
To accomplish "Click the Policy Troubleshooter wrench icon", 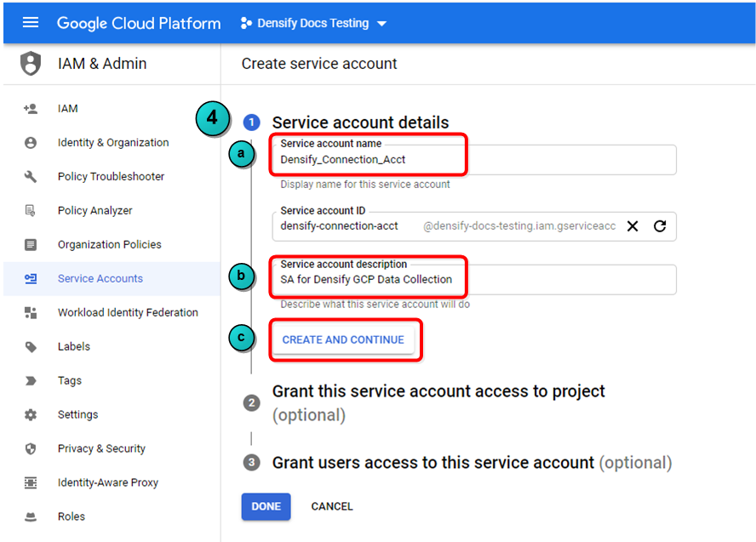I will (x=31, y=177).
